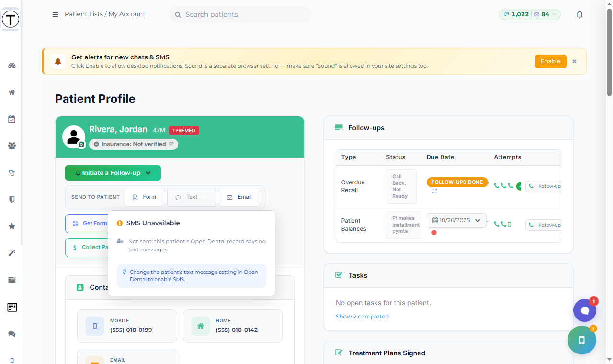
Task: Click the mobile number (555) 010-0199
Action: (131, 330)
